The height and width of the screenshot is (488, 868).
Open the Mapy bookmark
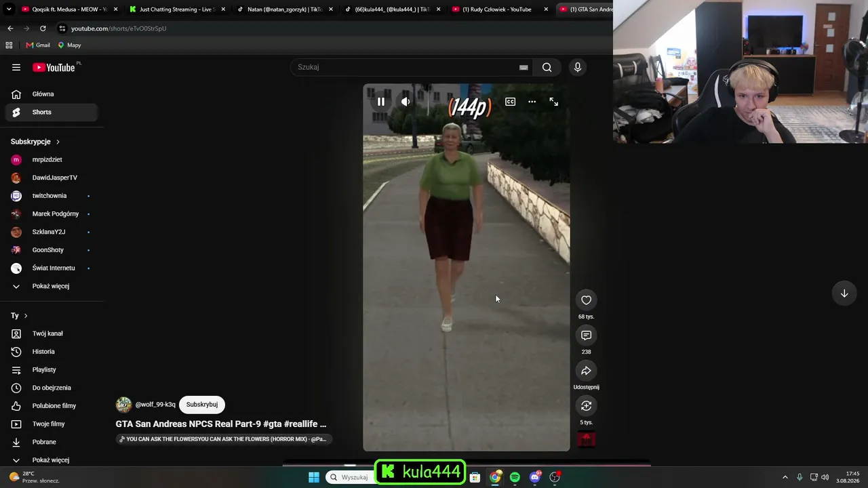tap(69, 45)
